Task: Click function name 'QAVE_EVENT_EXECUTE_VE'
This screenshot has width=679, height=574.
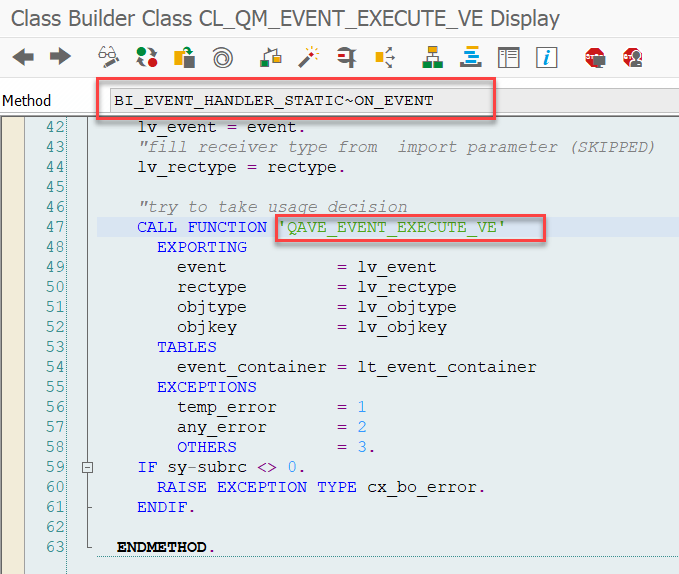Action: (x=391, y=227)
